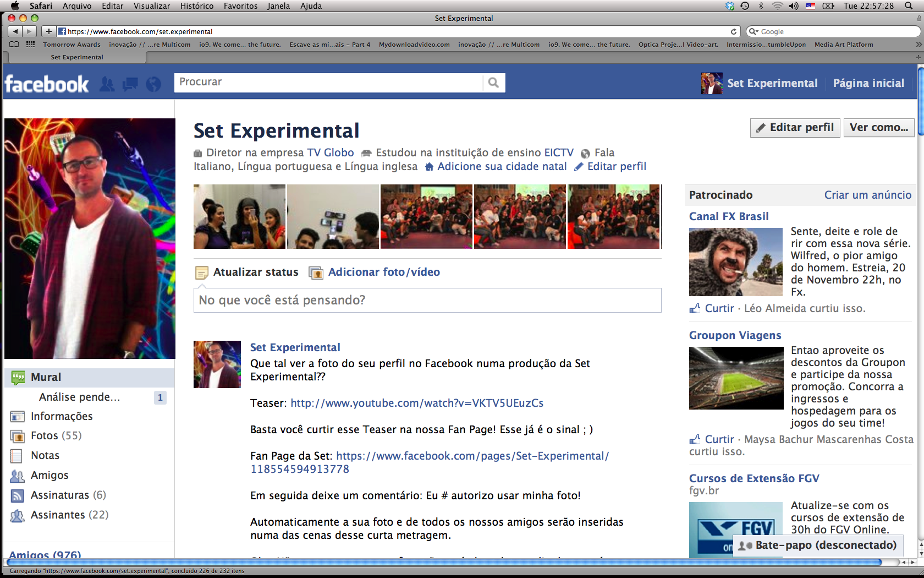Click the search magnifier button
The width and height of the screenshot is (924, 578).
493,83
